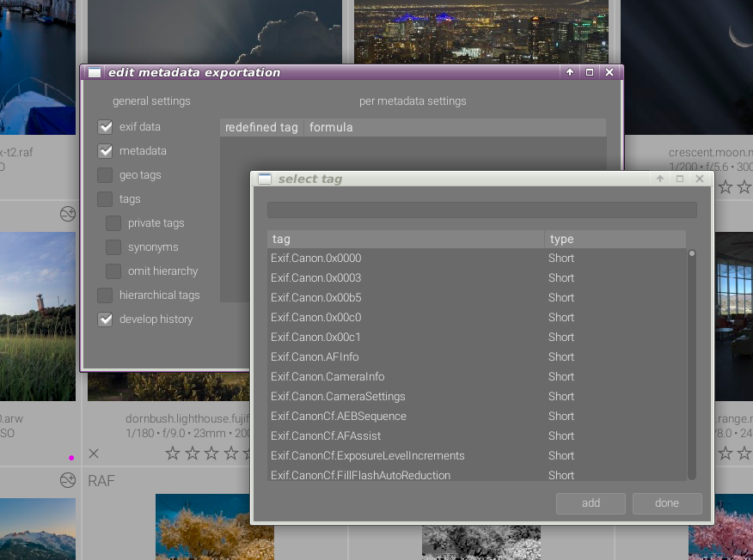753x560 pixels.
Task: Maximize the edit metadata exportation window
Action: [590, 72]
